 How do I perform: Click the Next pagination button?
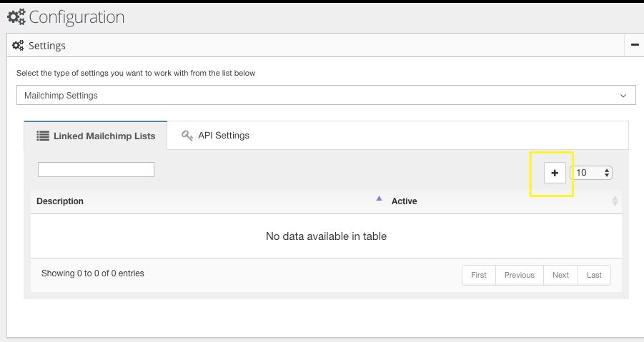point(560,275)
